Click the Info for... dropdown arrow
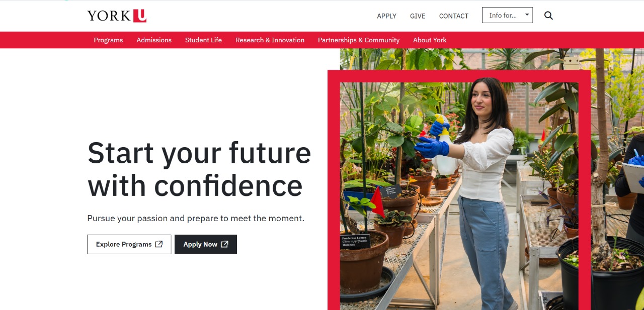The image size is (644, 310). click(x=527, y=15)
